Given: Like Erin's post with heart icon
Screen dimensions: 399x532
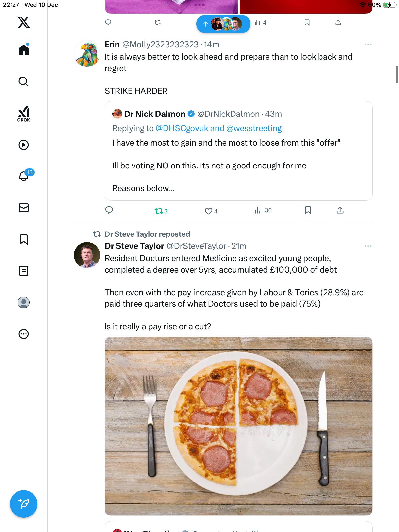Looking at the screenshot, I should (x=209, y=211).
